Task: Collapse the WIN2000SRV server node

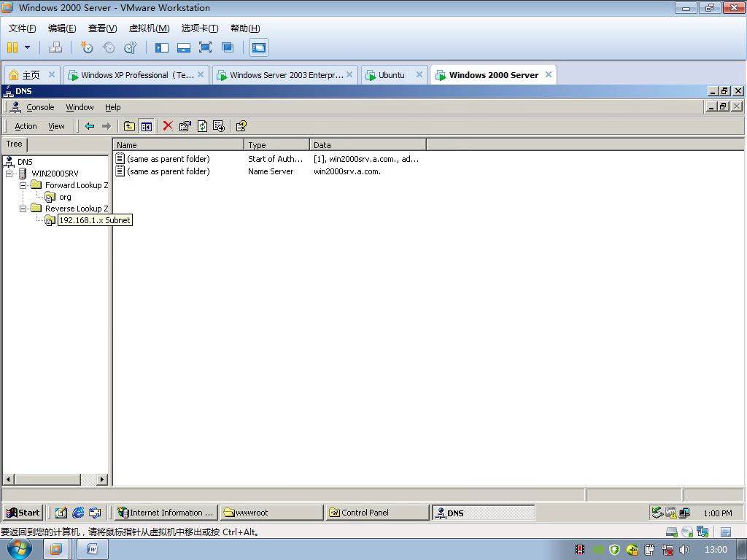Action: coord(9,174)
